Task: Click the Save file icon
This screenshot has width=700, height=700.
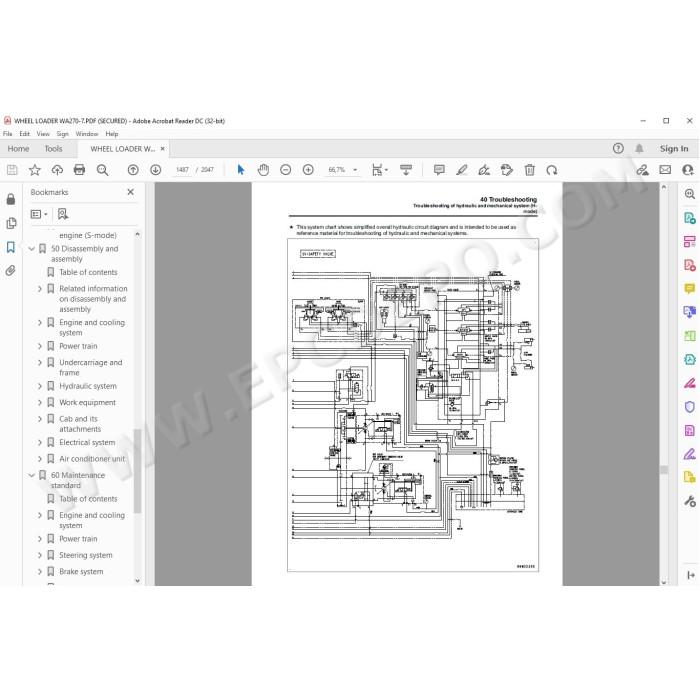Action: (x=12, y=170)
